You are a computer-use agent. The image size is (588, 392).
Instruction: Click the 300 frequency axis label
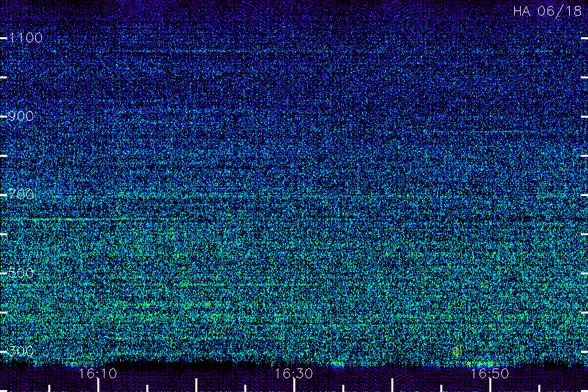(21, 351)
